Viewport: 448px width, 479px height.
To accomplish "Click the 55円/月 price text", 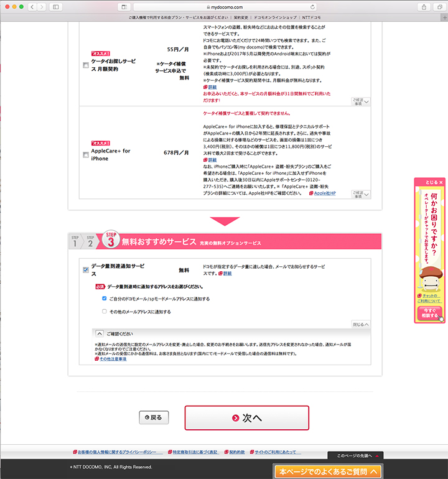I will point(178,49).
